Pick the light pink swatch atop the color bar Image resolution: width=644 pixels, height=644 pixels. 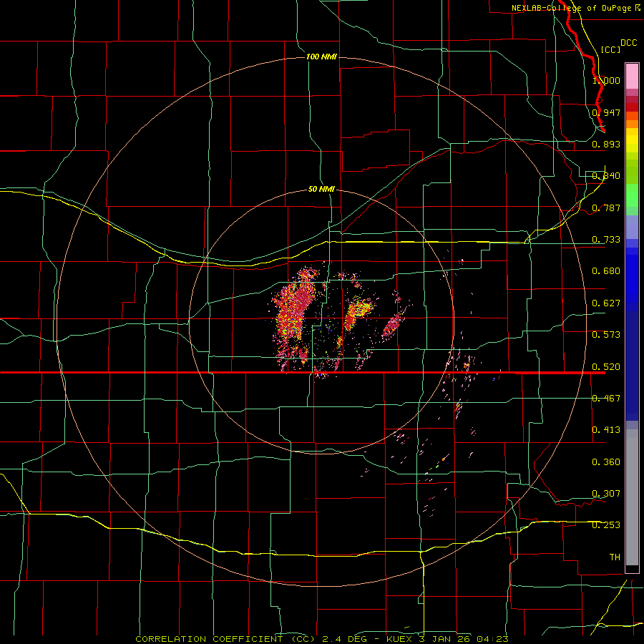click(x=632, y=76)
